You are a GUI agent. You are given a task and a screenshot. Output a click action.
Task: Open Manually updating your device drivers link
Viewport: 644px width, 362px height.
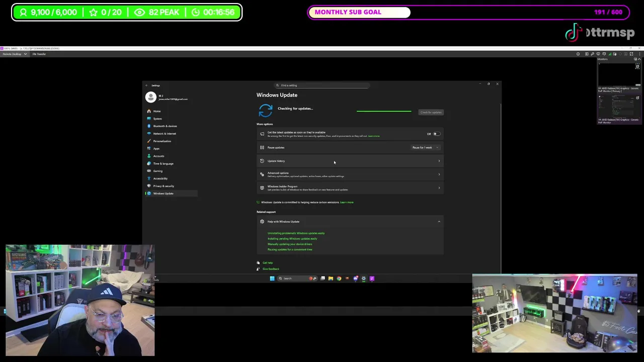[290, 244]
